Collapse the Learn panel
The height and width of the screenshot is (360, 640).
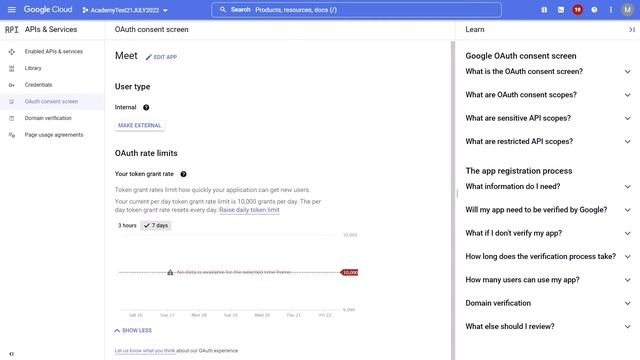click(x=631, y=29)
